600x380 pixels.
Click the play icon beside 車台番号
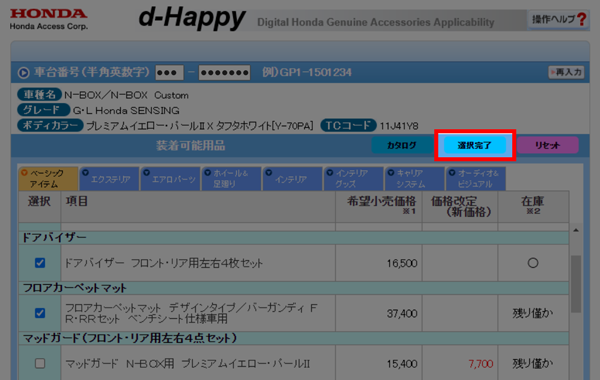point(23,72)
